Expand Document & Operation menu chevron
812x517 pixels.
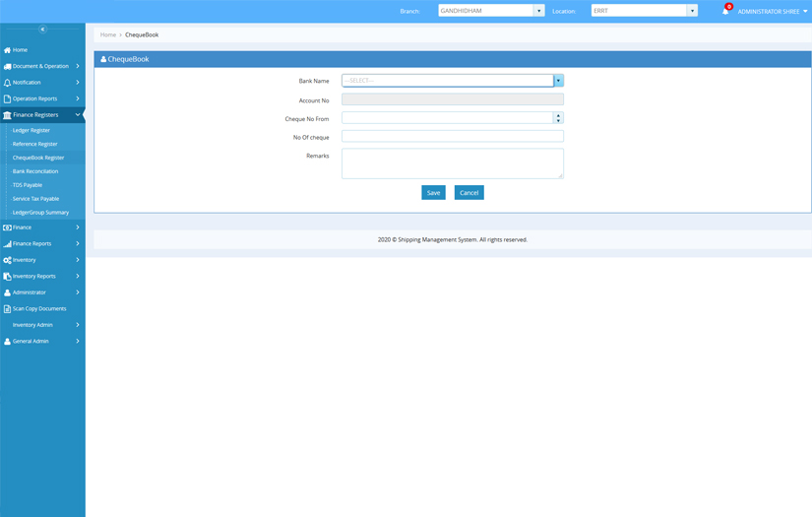[x=78, y=66]
